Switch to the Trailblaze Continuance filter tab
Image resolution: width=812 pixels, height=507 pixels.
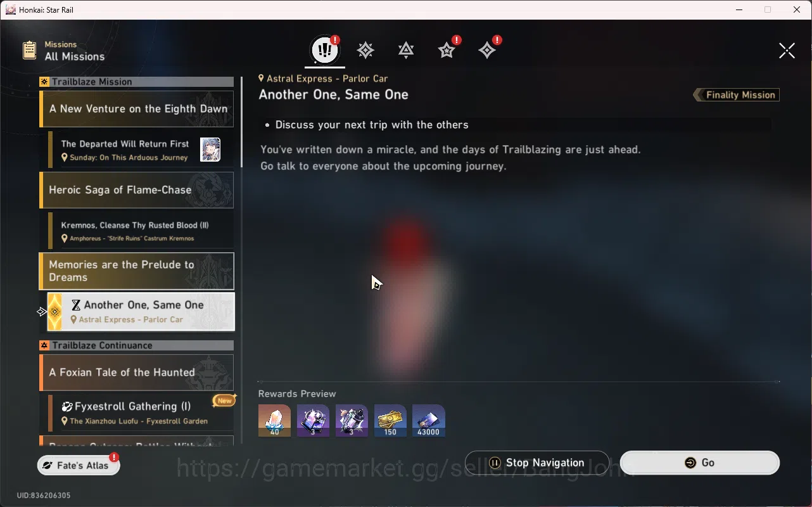tap(406, 50)
